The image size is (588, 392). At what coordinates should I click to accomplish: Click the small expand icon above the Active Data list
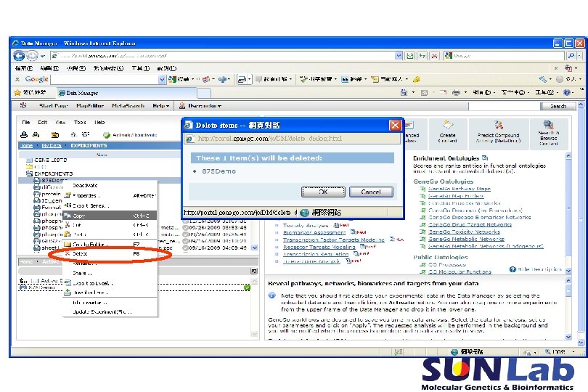(254, 271)
